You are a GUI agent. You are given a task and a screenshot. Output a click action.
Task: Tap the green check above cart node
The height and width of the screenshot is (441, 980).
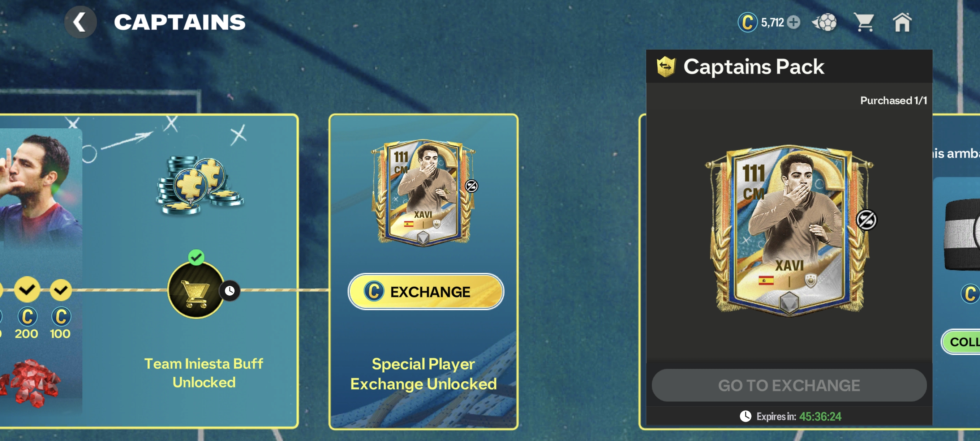pyautogui.click(x=196, y=257)
